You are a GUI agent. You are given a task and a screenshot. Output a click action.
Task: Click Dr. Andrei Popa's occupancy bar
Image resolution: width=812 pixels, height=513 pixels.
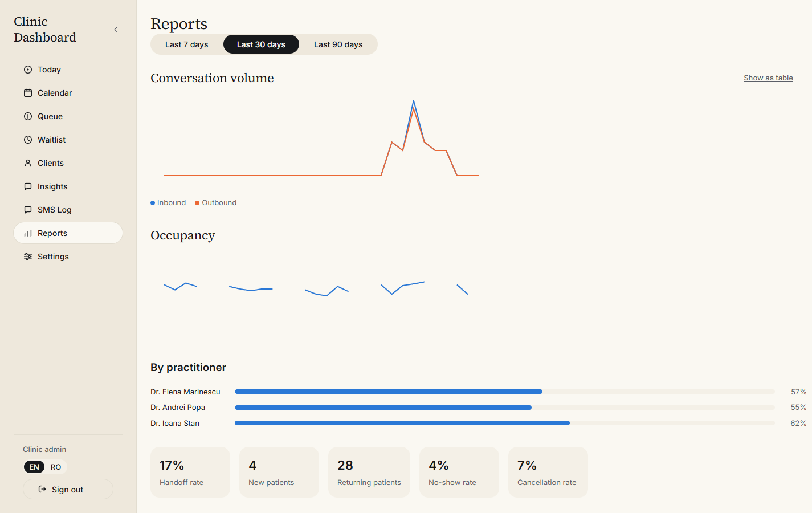point(505,408)
